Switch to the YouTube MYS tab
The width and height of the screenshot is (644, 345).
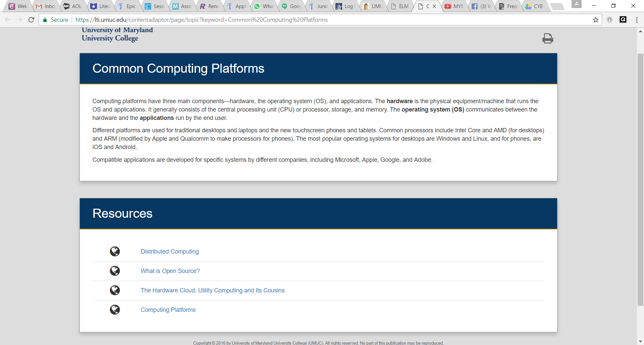pos(455,6)
